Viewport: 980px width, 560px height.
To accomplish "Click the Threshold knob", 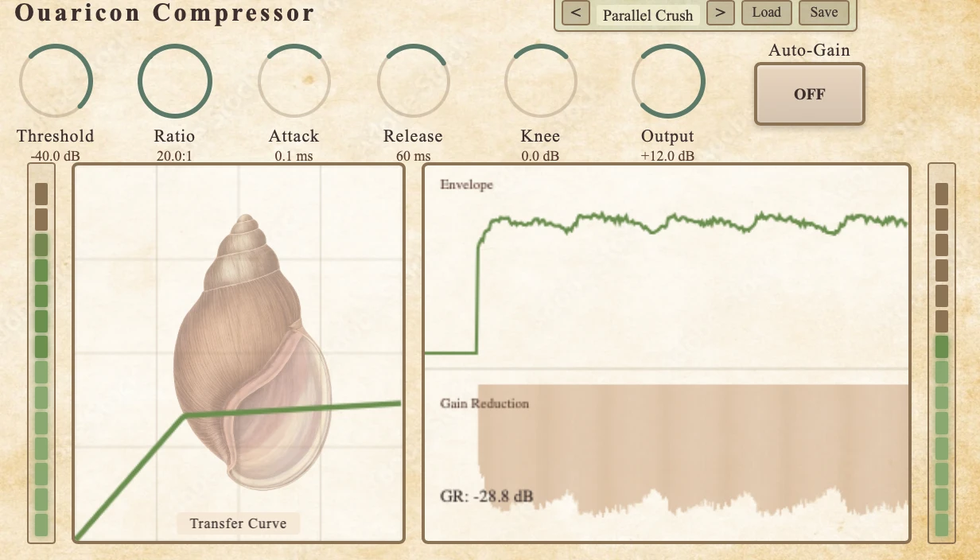I will (x=56, y=81).
